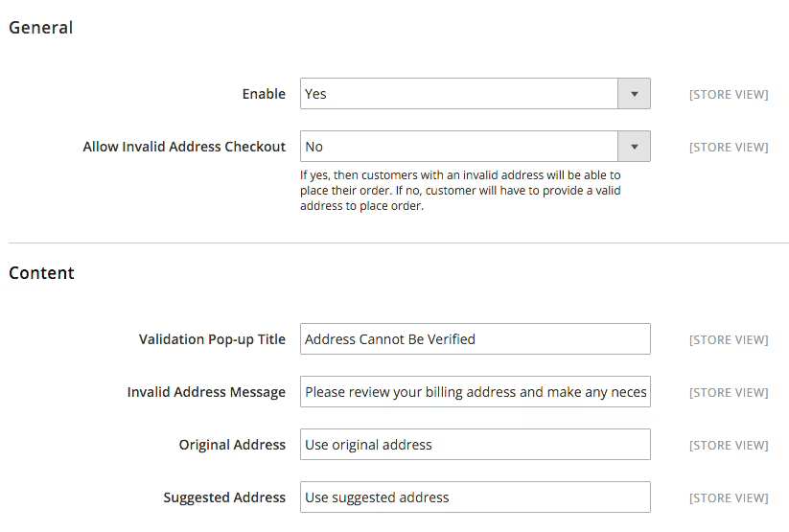Image resolution: width=789 pixels, height=532 pixels.
Task: Click the invalid address checkout help text
Action: pyautogui.click(x=460, y=191)
